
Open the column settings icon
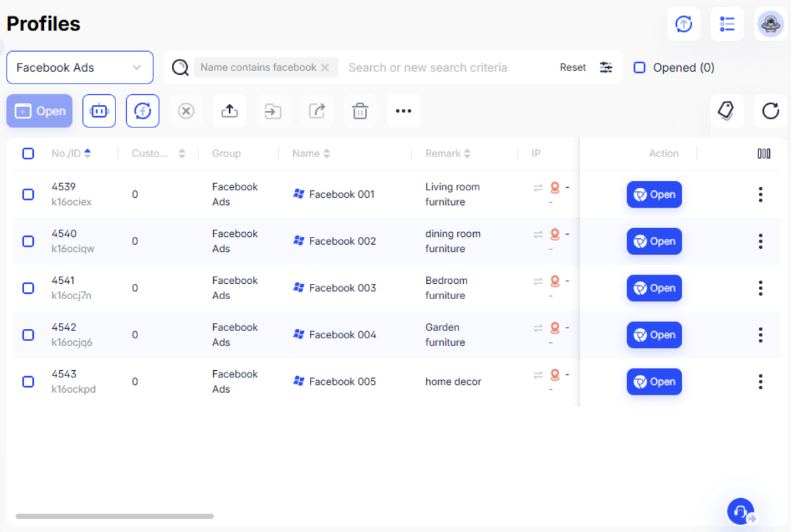coord(764,154)
